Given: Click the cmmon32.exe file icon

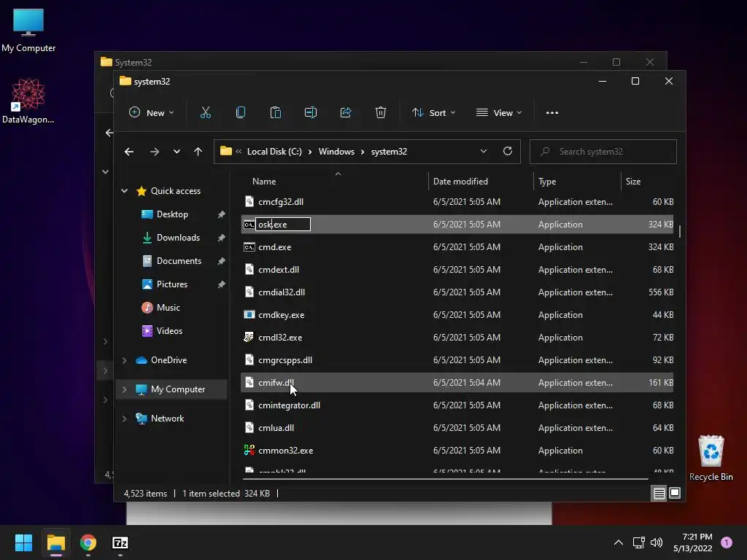Looking at the screenshot, I should 249,451.
